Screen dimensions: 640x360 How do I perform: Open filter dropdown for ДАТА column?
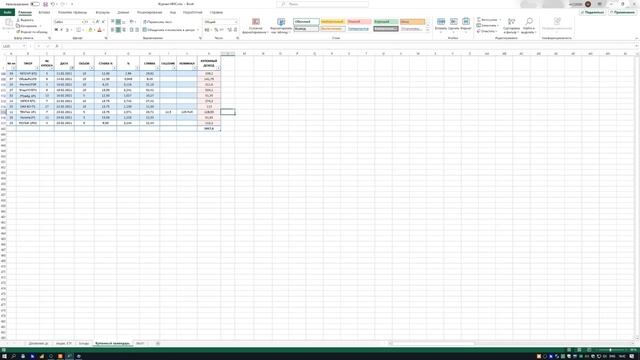pyautogui.click(x=72, y=68)
